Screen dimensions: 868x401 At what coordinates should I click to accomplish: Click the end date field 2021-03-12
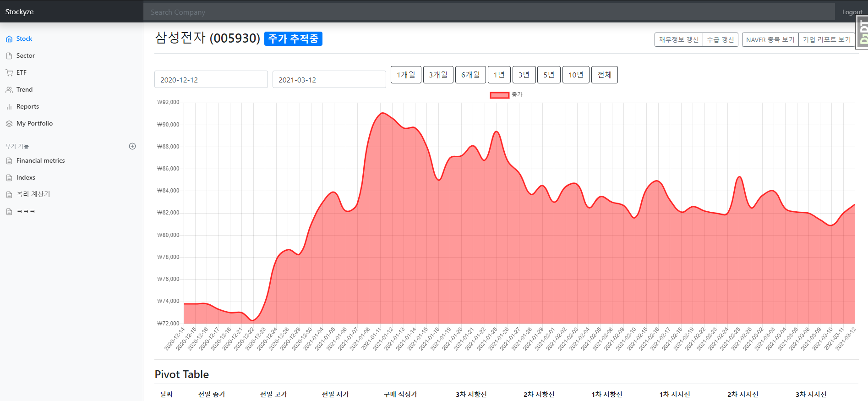pyautogui.click(x=329, y=79)
